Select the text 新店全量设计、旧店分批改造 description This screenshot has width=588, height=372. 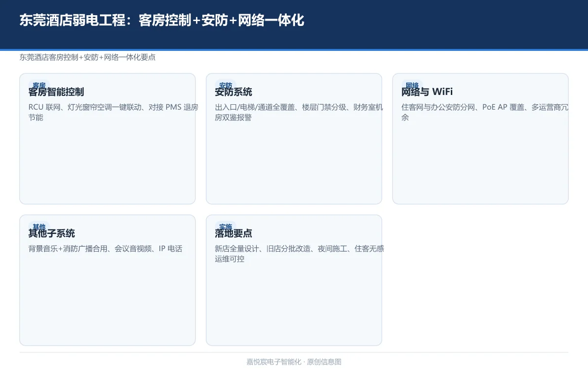coord(299,254)
